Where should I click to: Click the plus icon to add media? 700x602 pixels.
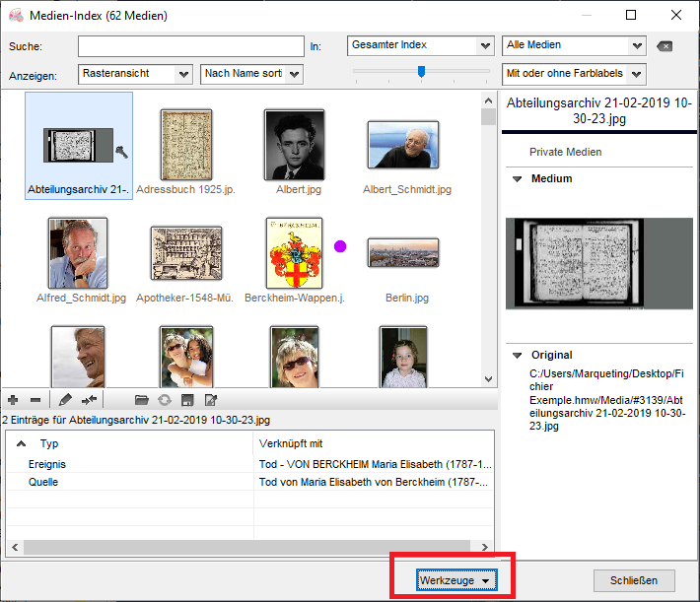coord(13,400)
